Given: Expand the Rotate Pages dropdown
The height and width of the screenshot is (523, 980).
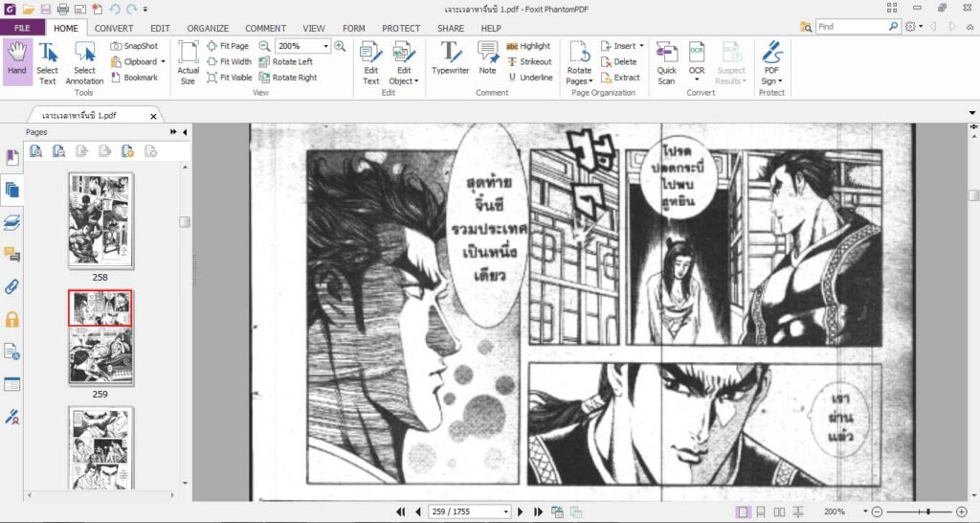Looking at the screenshot, I should (591, 81).
